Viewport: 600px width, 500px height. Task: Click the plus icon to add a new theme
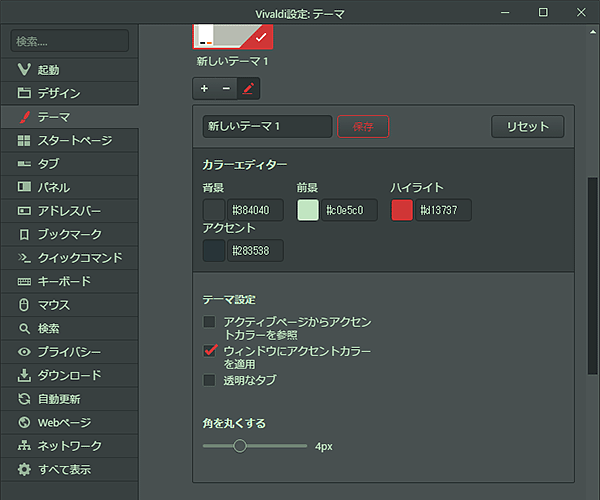[204, 88]
